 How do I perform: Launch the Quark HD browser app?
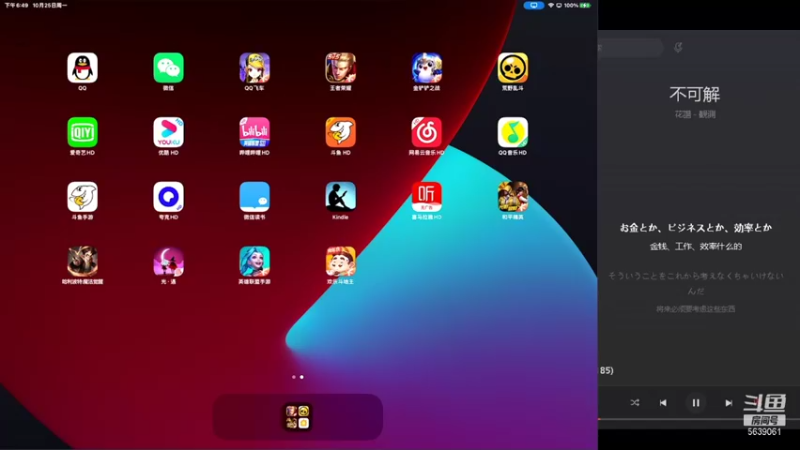tap(168, 197)
